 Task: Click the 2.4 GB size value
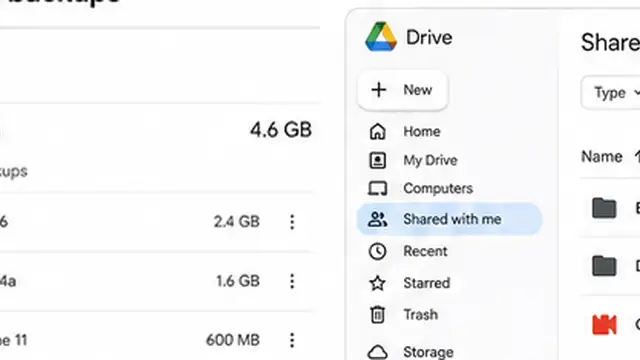(x=237, y=222)
